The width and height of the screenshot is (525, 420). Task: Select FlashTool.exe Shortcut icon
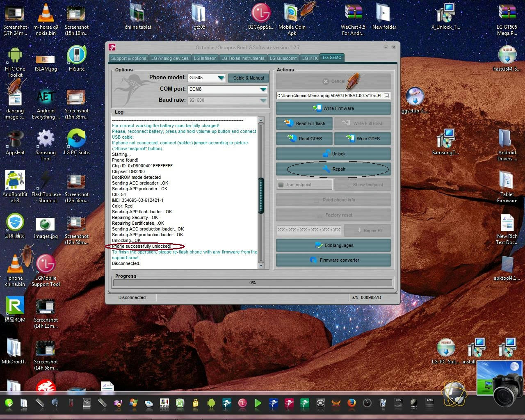(46, 187)
